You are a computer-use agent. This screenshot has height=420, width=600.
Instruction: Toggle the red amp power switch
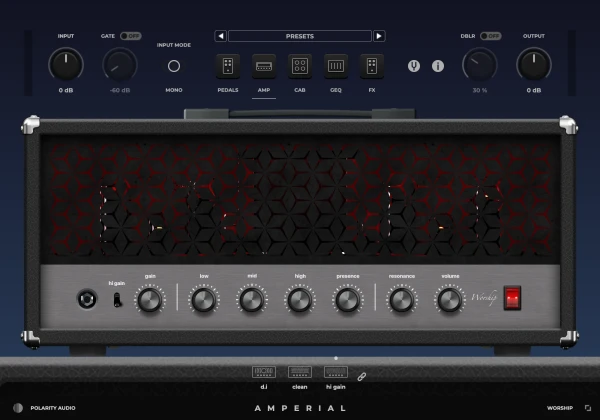pyautogui.click(x=512, y=298)
